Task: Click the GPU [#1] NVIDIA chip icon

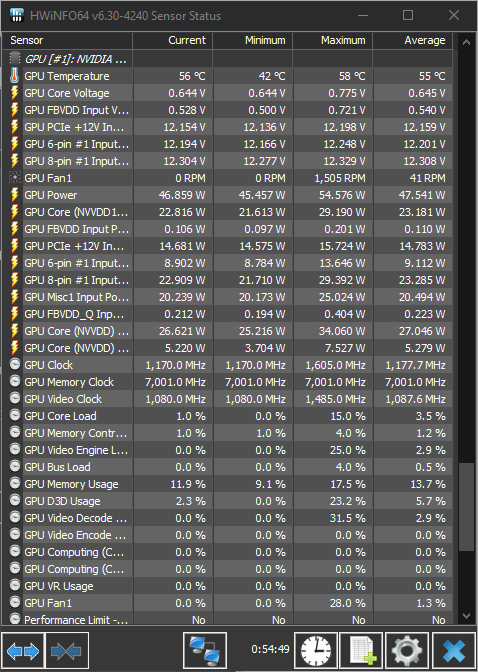Action: [x=15, y=59]
